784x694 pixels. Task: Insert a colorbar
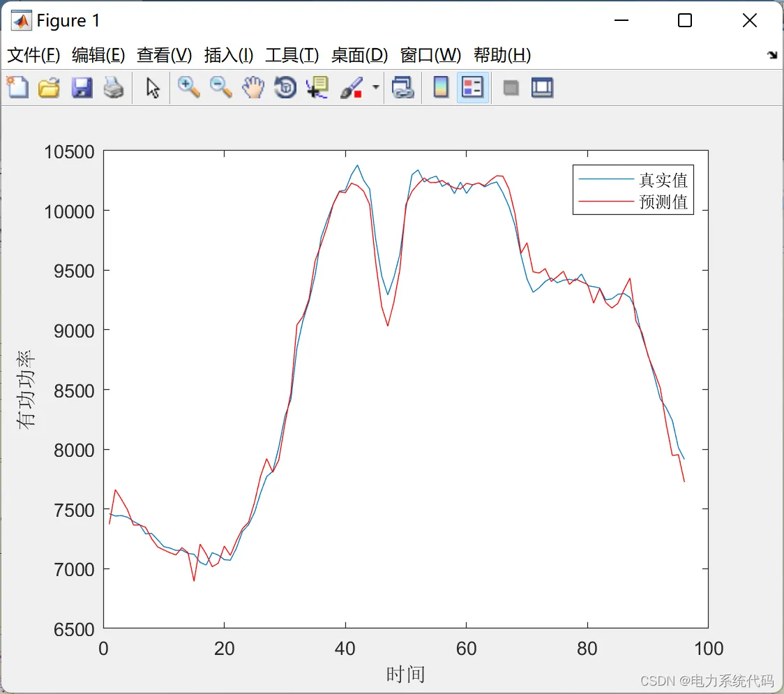tap(441, 87)
